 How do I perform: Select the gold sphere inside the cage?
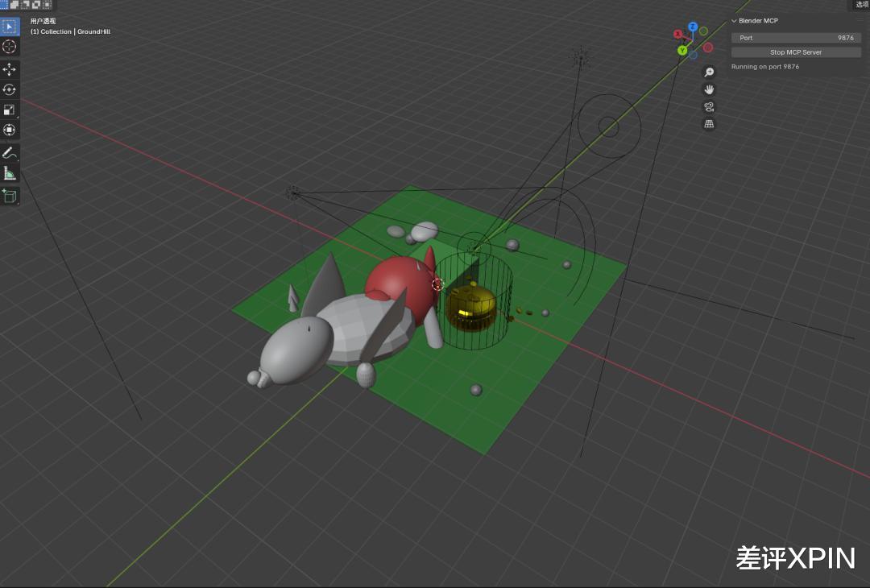pos(470,308)
